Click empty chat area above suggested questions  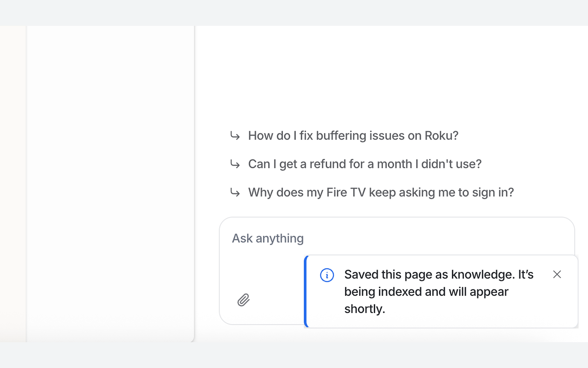point(392,74)
